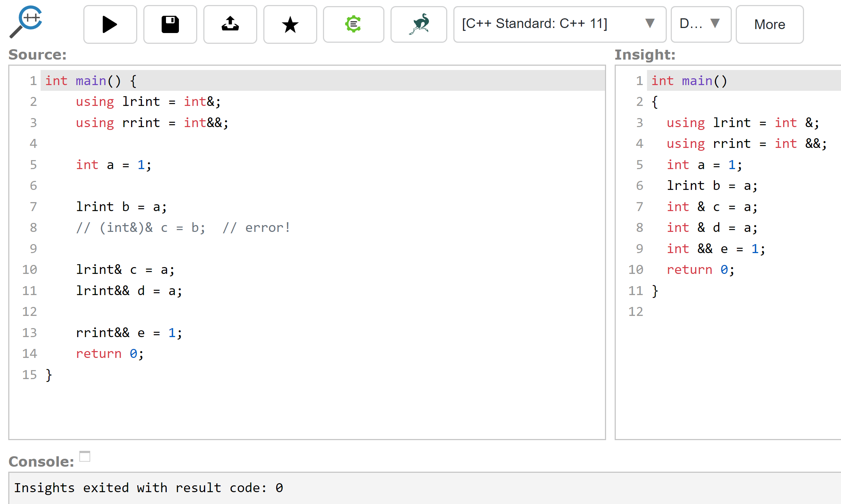Click the console output result text
841x504 pixels.
(x=148, y=488)
